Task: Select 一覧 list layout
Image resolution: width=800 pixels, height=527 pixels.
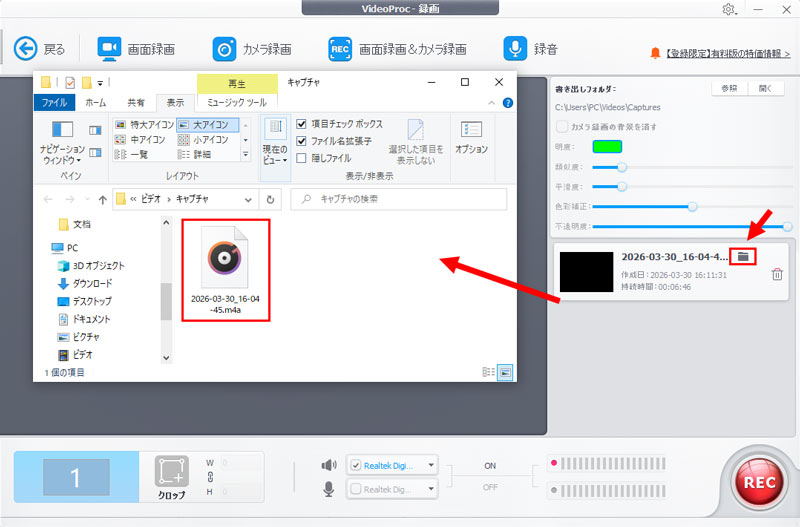Action: pos(131,154)
